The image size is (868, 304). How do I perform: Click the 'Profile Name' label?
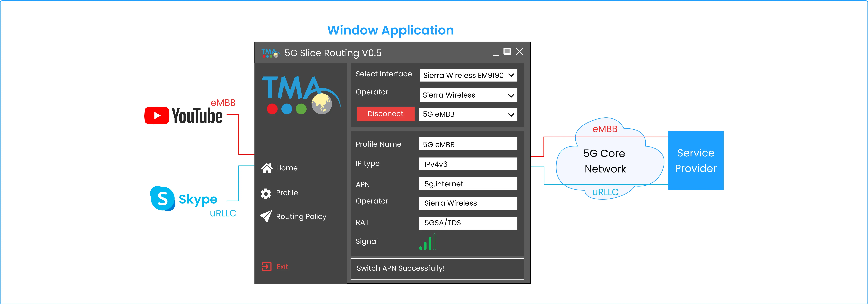click(x=378, y=144)
